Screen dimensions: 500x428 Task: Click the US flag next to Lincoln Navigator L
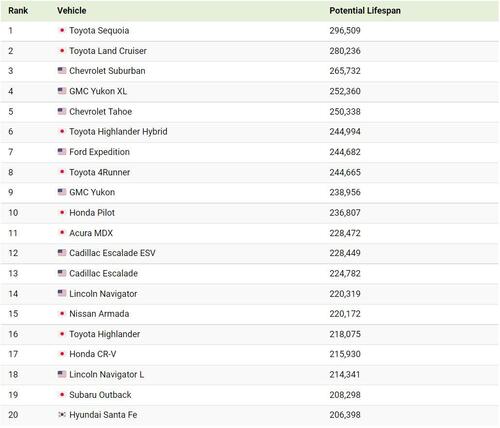pyautogui.click(x=62, y=374)
